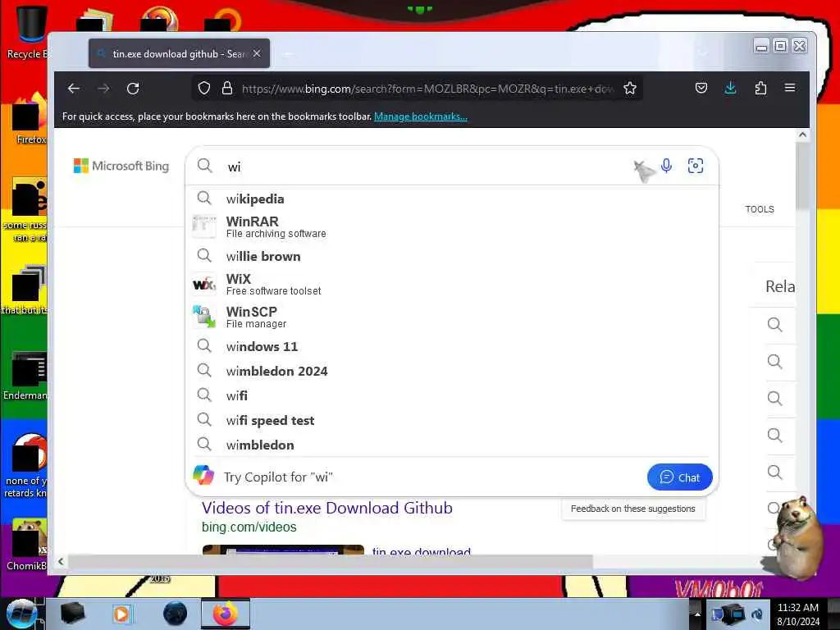Open the Save to Pocket icon

click(x=701, y=89)
